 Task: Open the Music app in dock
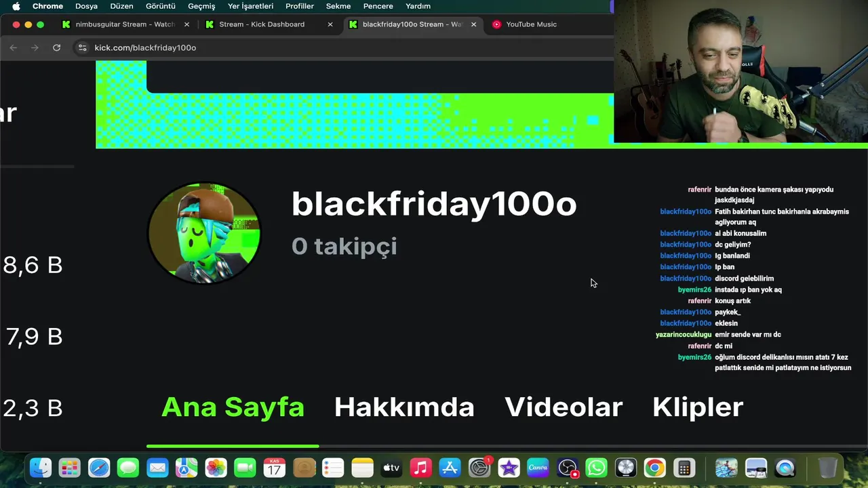tap(420, 468)
